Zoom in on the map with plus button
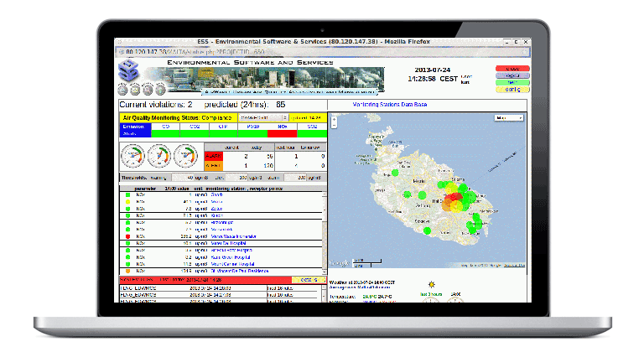 click(x=334, y=118)
